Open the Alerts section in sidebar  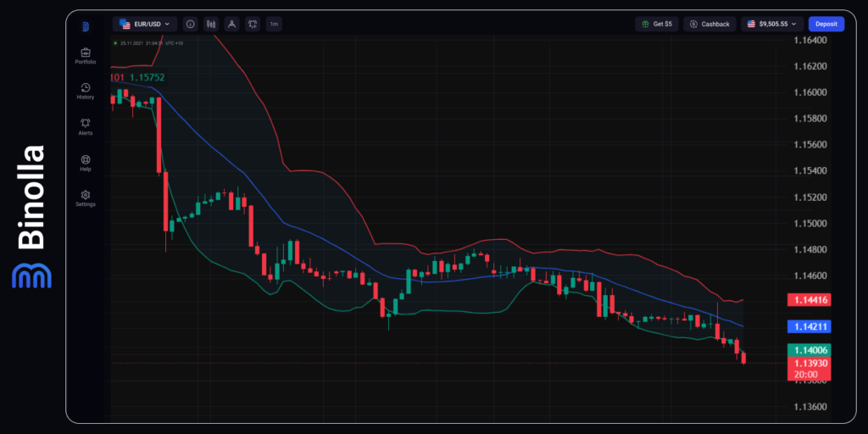[x=86, y=127]
